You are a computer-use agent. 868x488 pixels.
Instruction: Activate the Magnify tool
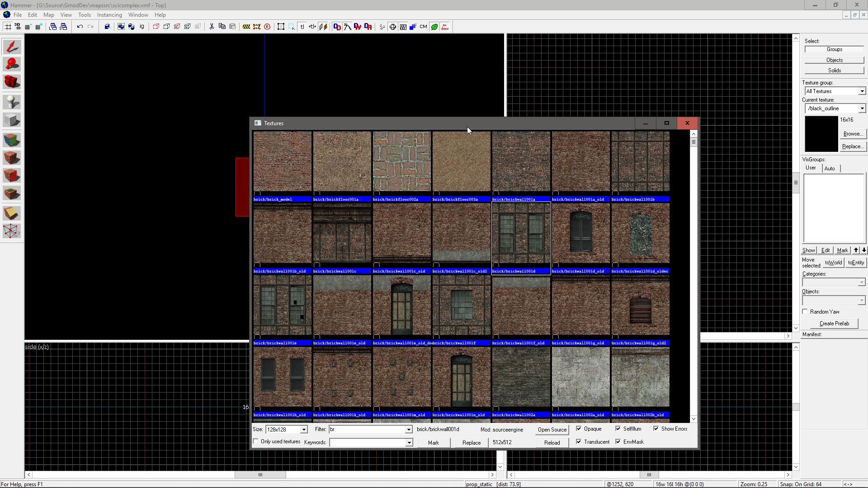point(12,64)
